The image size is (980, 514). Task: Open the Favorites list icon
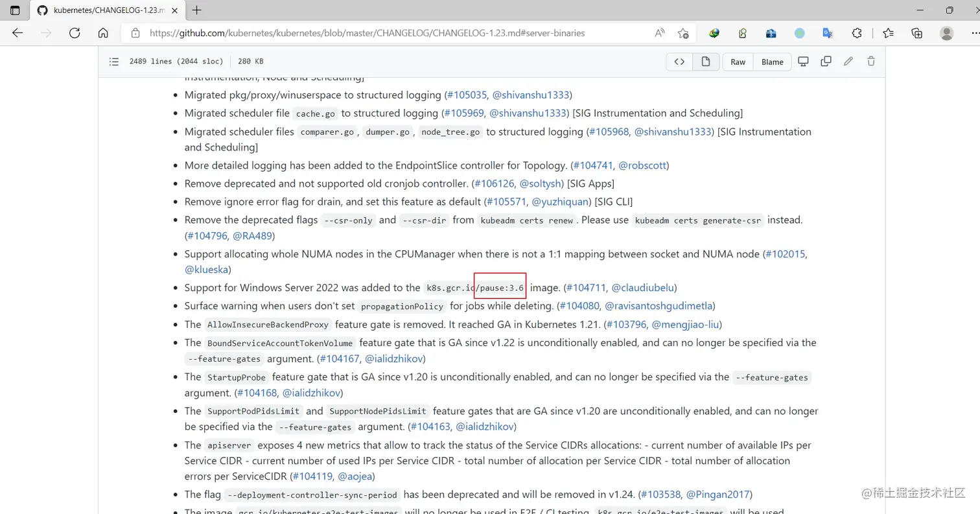tap(889, 33)
